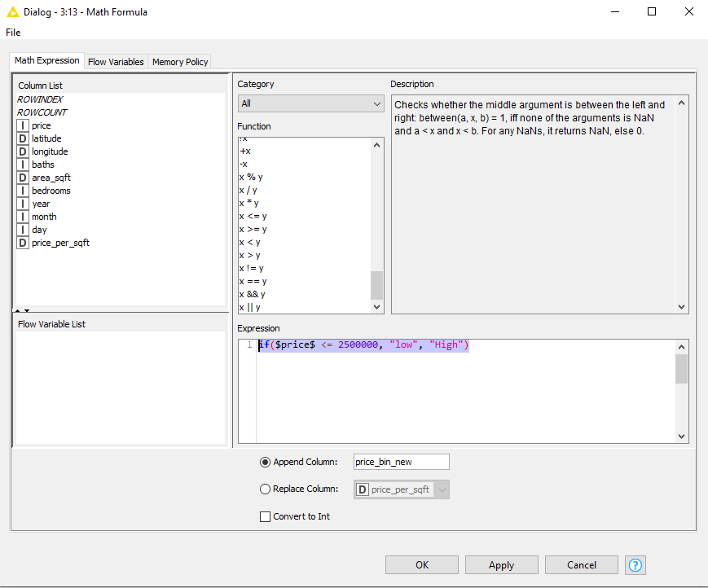Open the Category dropdown showing All

pyautogui.click(x=310, y=104)
